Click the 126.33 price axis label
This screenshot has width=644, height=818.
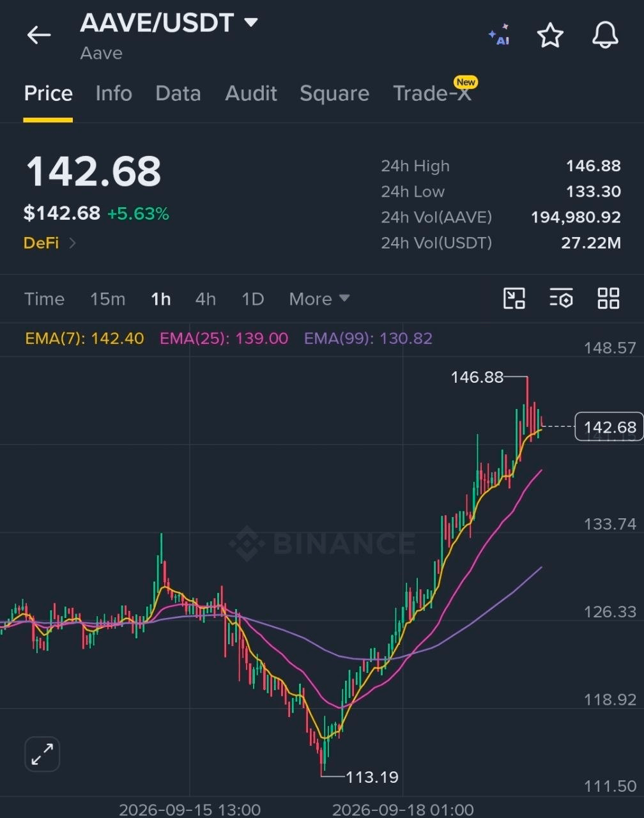point(610,612)
